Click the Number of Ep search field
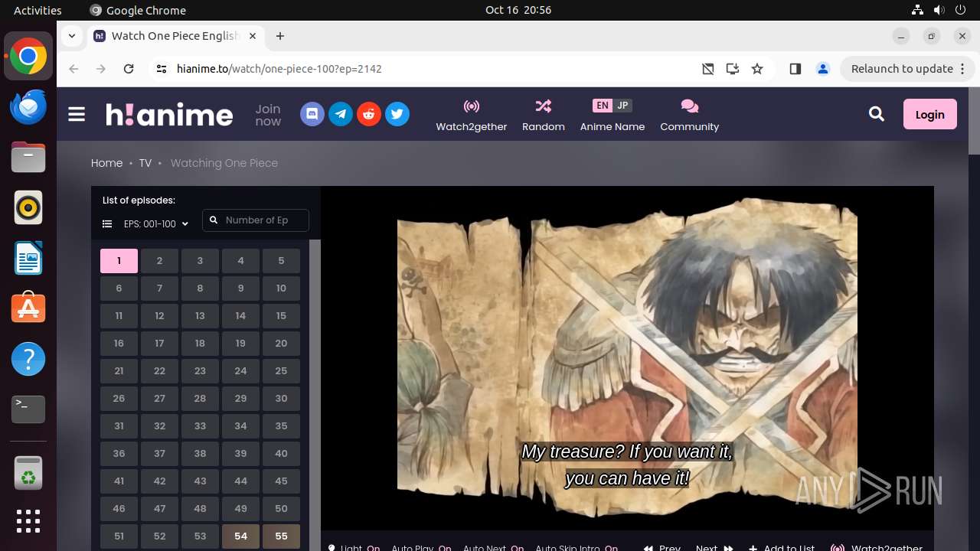Image resolution: width=980 pixels, height=551 pixels. pyautogui.click(x=256, y=220)
